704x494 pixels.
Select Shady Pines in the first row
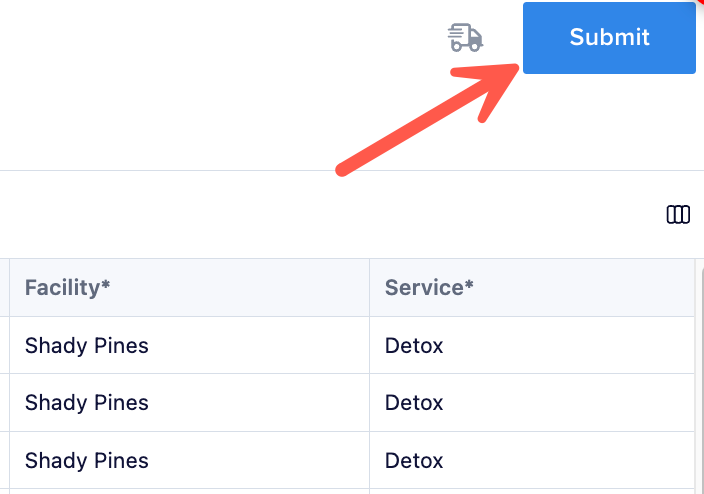pyautogui.click(x=87, y=345)
